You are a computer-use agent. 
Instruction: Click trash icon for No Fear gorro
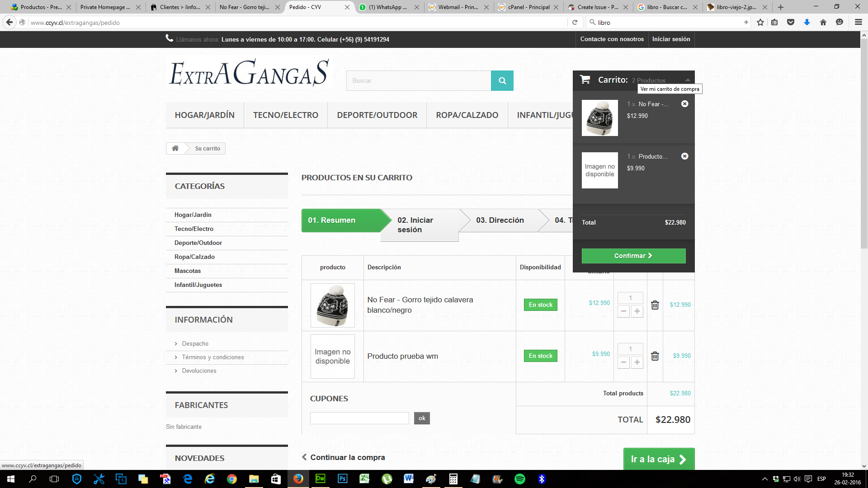[655, 305]
